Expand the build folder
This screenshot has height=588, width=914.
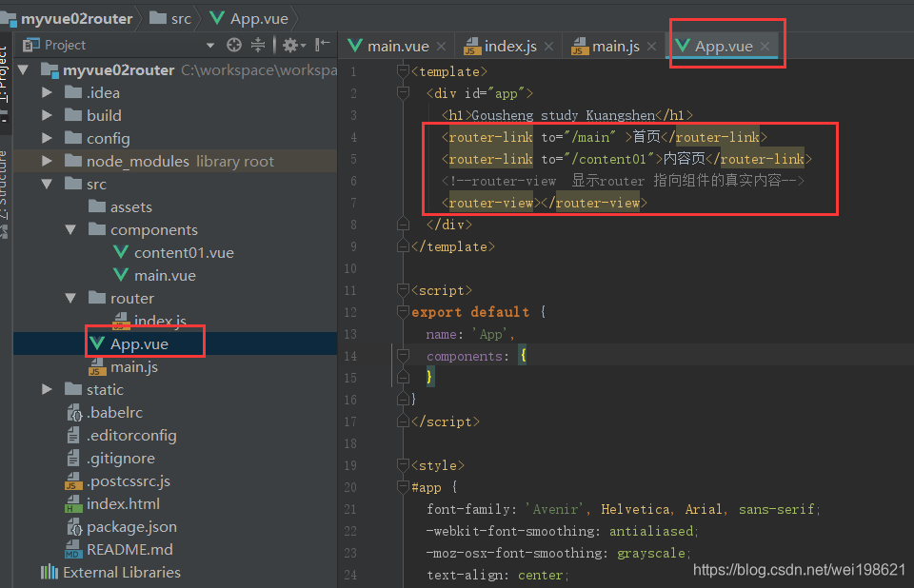[48, 115]
